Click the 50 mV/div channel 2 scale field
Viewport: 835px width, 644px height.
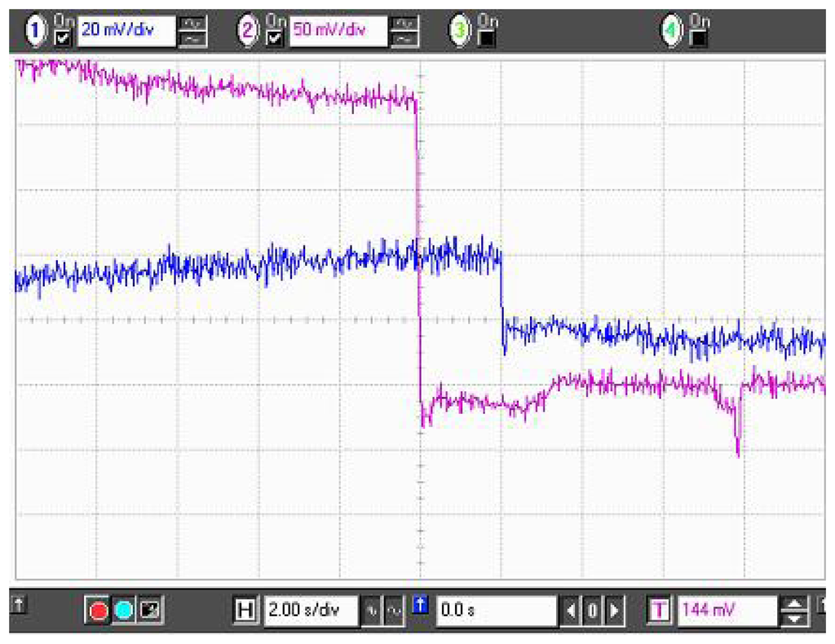click(338, 32)
